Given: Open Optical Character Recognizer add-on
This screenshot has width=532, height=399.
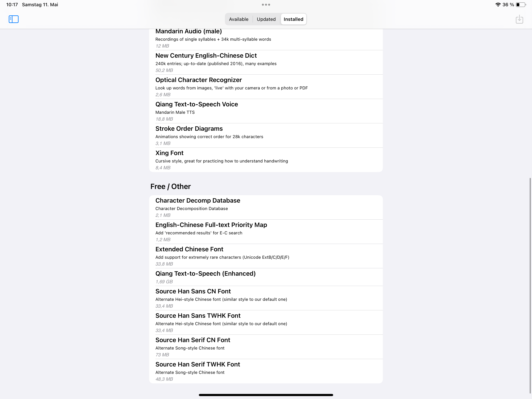Looking at the screenshot, I should (x=266, y=87).
